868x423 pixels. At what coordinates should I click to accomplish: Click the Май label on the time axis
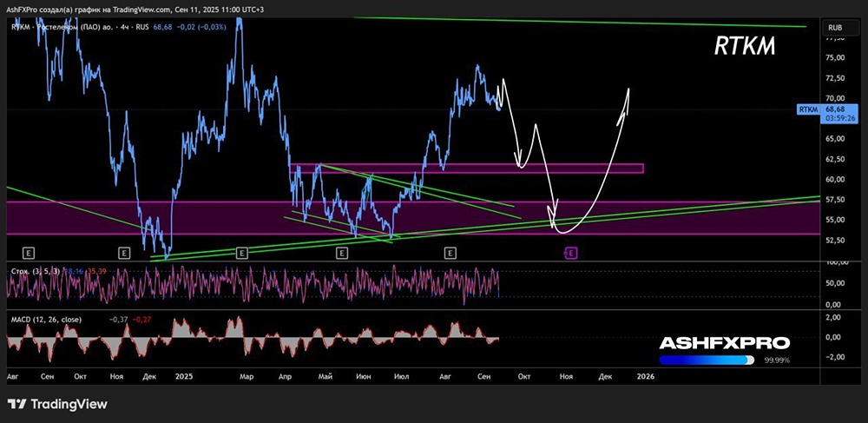pos(325,376)
